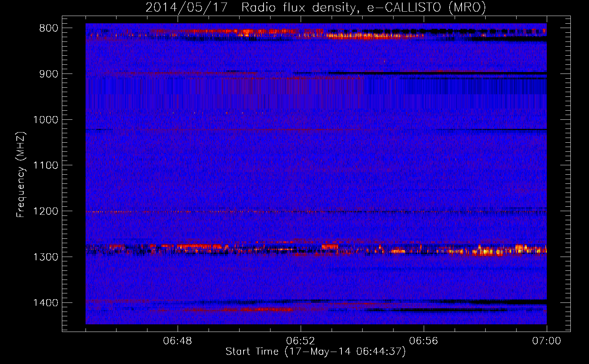
Task: Click the thin orange line at 1200 MHz
Action: point(316,211)
